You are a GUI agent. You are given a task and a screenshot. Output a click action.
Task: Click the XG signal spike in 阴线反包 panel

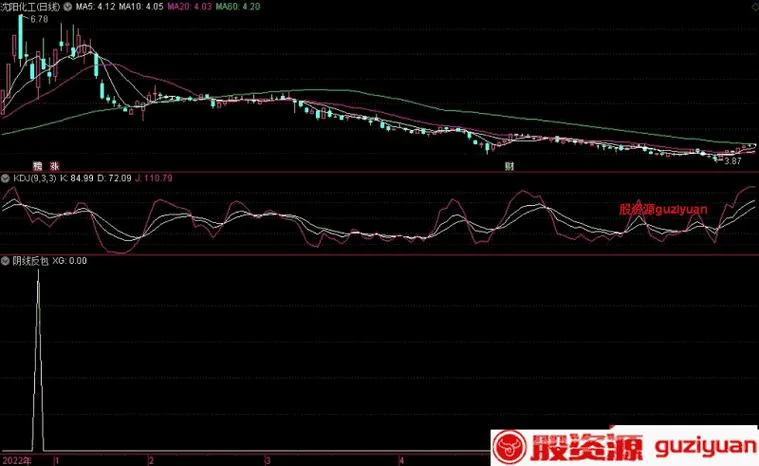tap(38, 361)
